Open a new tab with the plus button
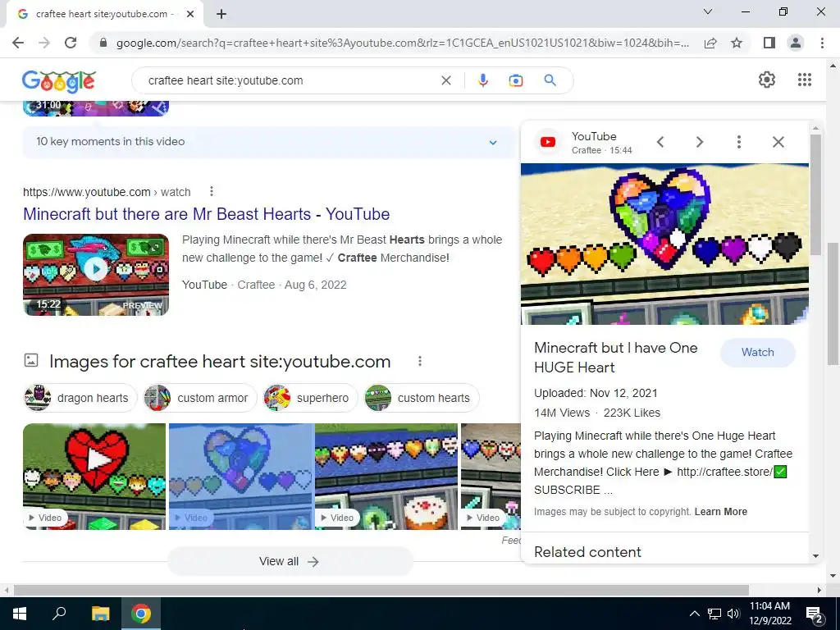Viewport: 840px width, 630px height. [x=221, y=15]
